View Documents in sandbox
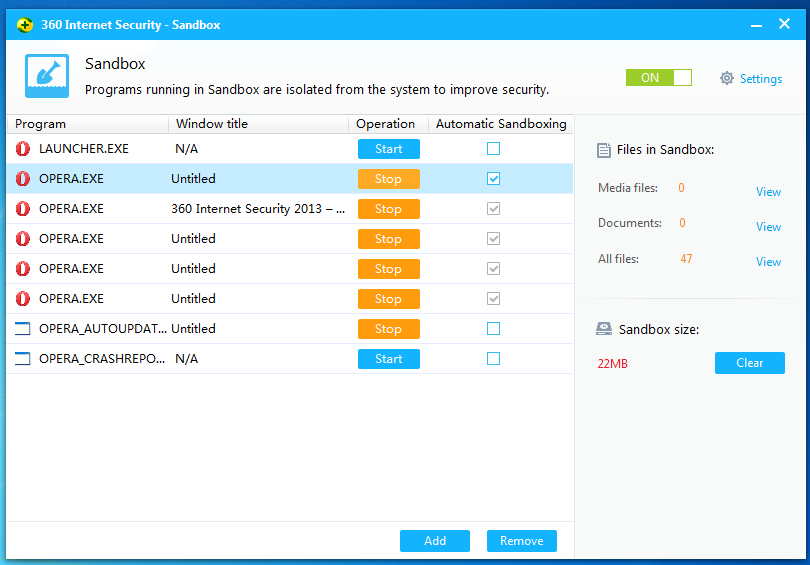The height and width of the screenshot is (565, 810). tap(768, 227)
